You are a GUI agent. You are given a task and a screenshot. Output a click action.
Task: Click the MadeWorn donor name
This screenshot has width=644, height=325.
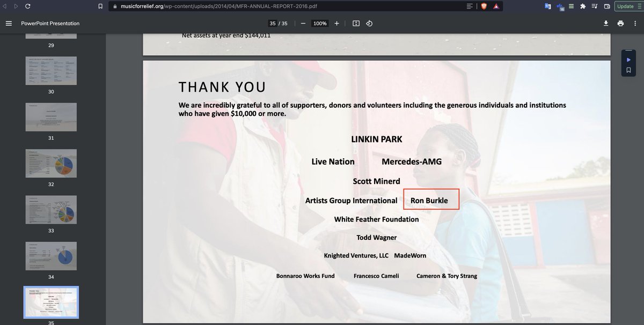coord(410,256)
